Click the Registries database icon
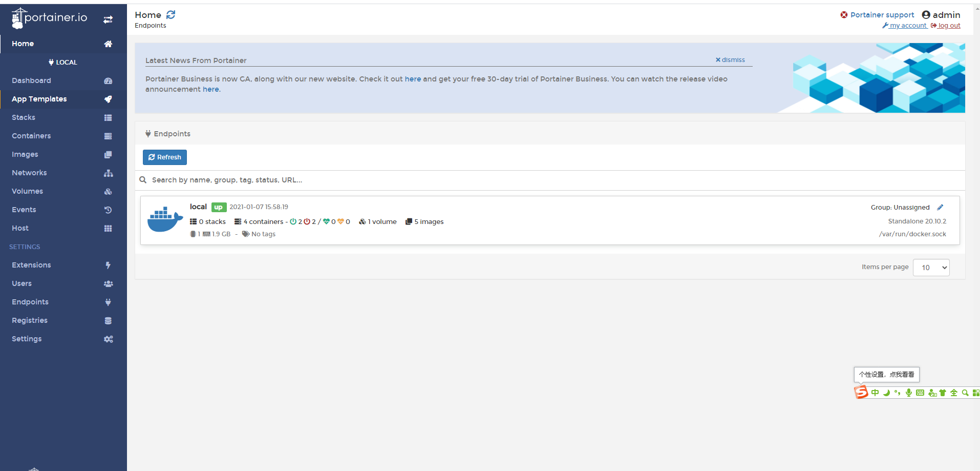The width and height of the screenshot is (980, 471). pos(108,321)
